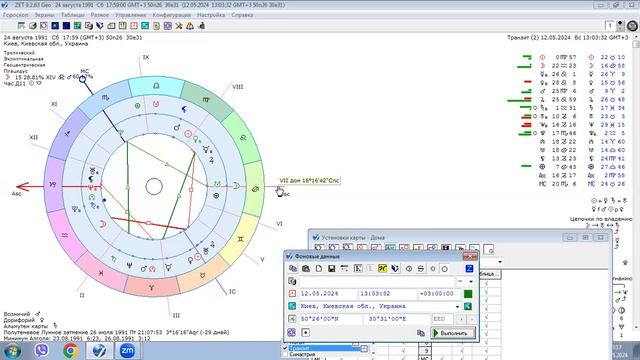
Task: Click the Цепочки по владению label
Action: click(601, 219)
